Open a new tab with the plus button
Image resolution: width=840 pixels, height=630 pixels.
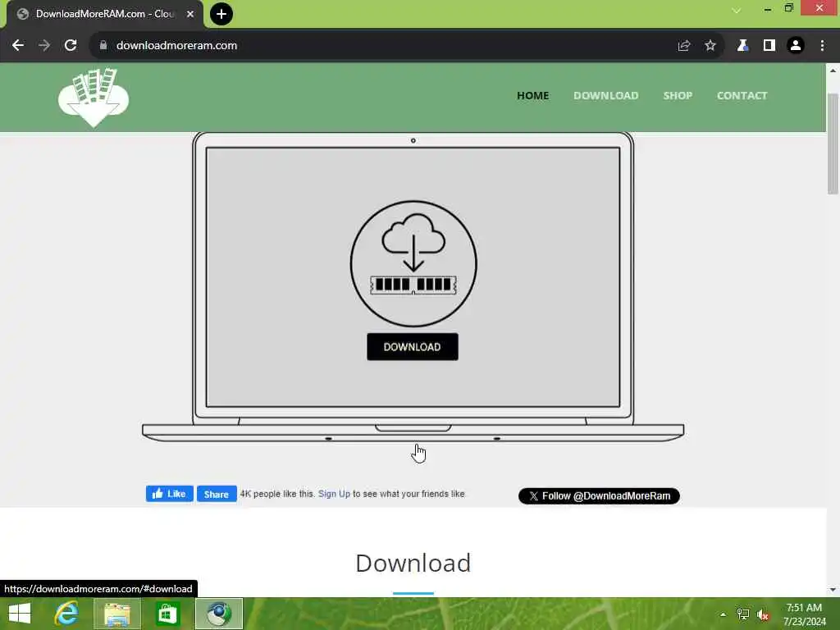(x=221, y=14)
